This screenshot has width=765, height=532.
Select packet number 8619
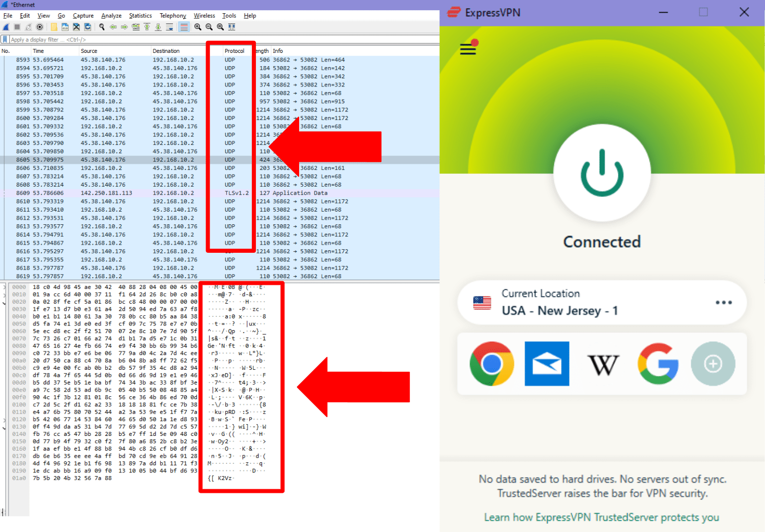[x=220, y=276]
